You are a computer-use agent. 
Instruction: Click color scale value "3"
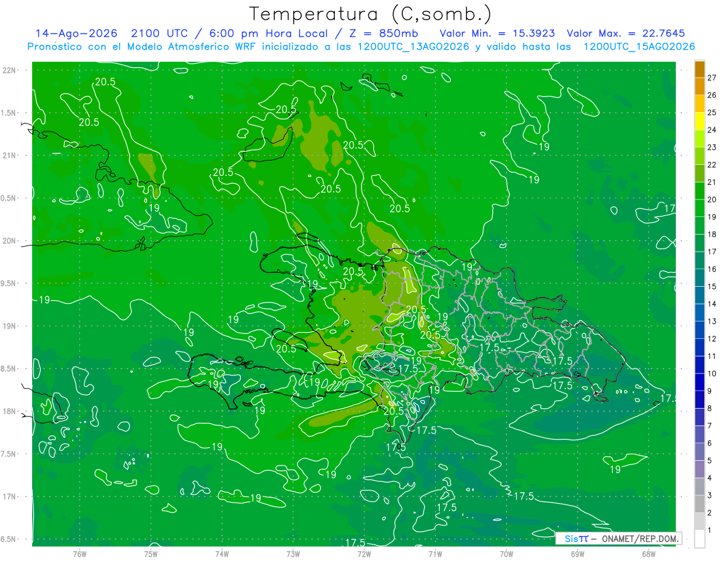(x=710, y=495)
